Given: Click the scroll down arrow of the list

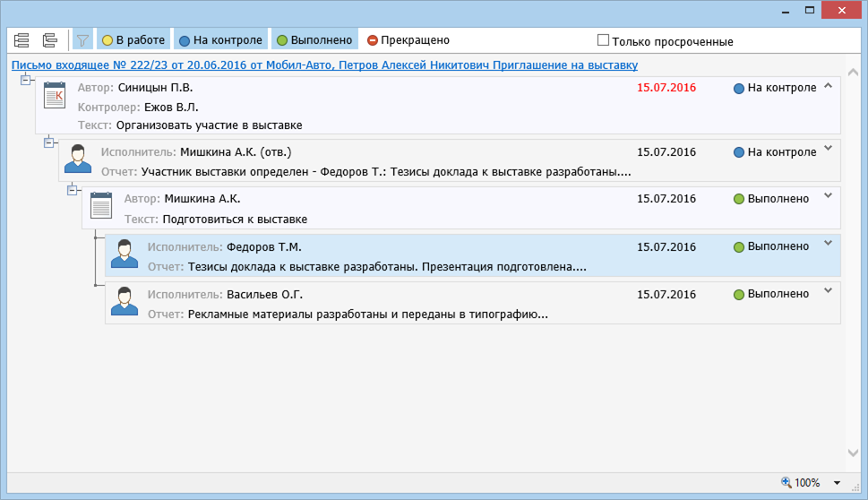Looking at the screenshot, I should 853,453.
